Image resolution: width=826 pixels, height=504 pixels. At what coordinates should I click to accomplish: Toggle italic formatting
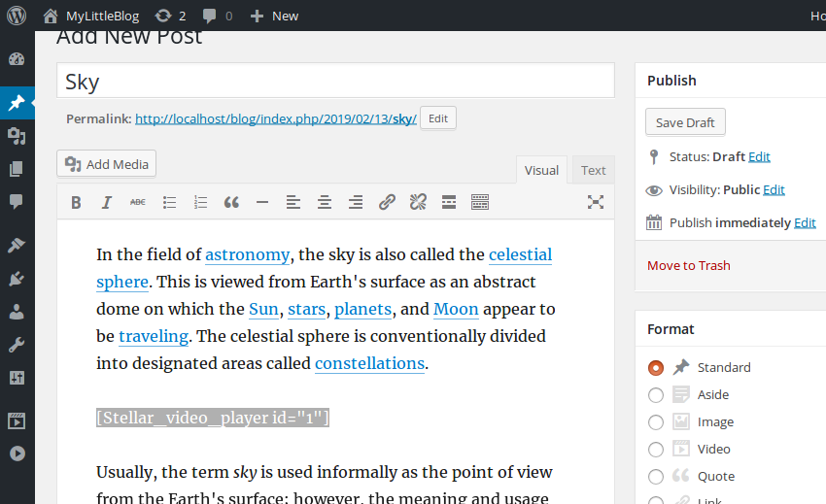(107, 202)
